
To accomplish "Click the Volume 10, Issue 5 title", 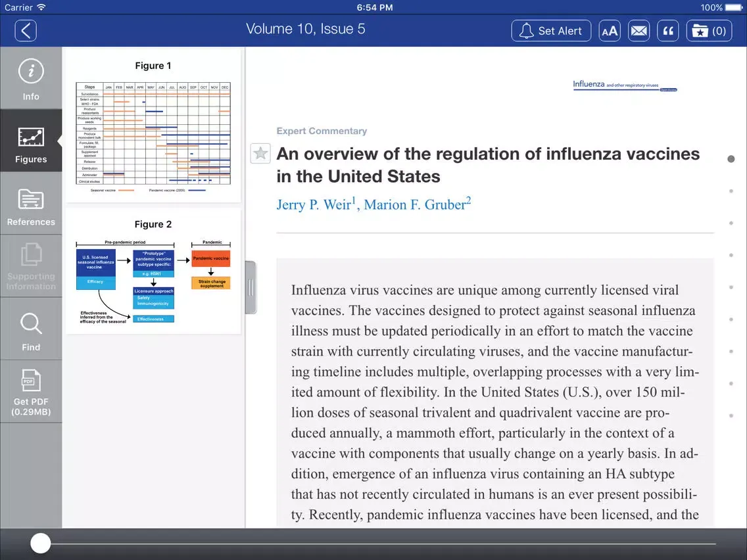I will [x=305, y=29].
